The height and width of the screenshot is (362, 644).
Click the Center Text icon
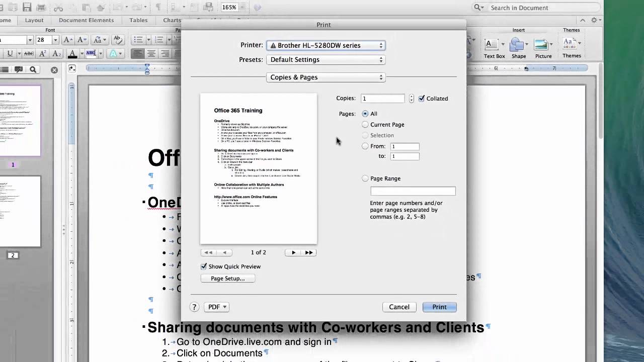(x=151, y=53)
